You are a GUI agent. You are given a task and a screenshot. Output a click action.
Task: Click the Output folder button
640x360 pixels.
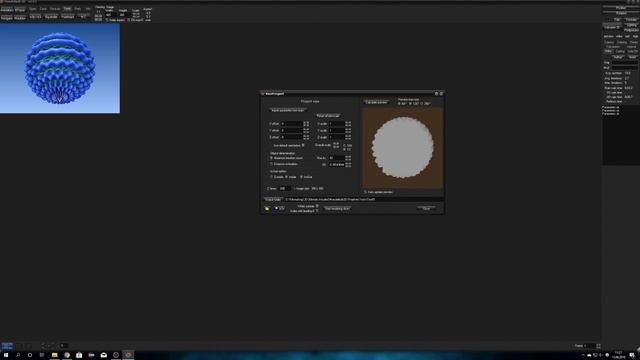pyautogui.click(x=272, y=200)
